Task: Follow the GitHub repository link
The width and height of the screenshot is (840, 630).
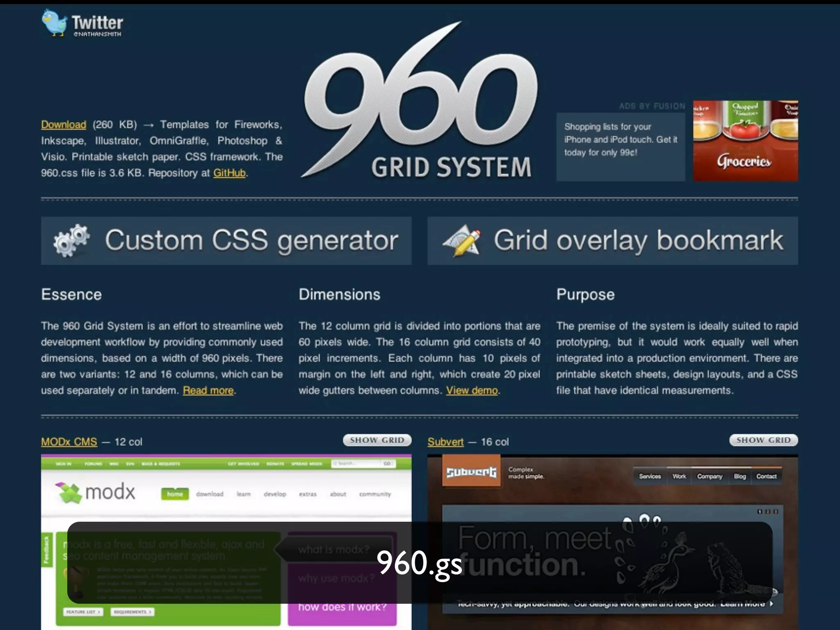Action: click(229, 173)
